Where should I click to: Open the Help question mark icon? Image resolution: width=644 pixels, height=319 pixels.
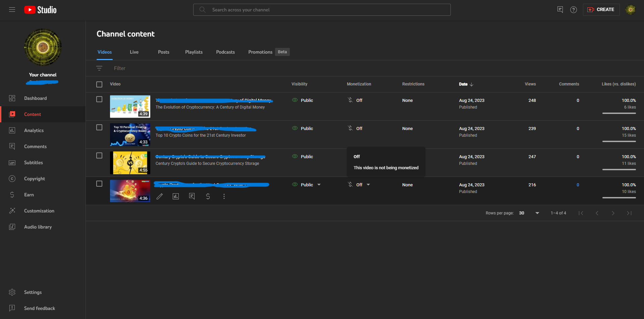tap(574, 10)
